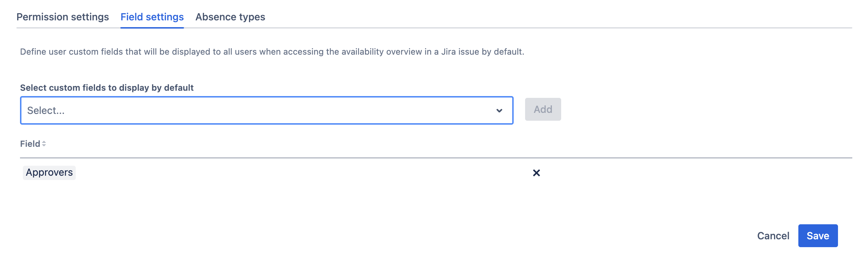Click the chevron arrow in the Select box
This screenshot has width=868, height=275.
pos(499,111)
